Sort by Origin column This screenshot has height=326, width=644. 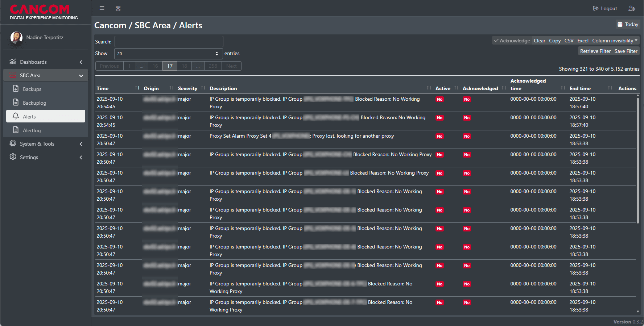pos(159,88)
